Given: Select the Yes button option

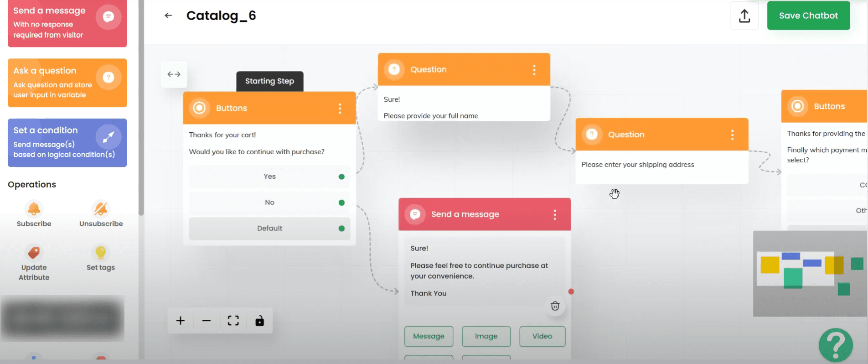Looking at the screenshot, I should tap(269, 177).
